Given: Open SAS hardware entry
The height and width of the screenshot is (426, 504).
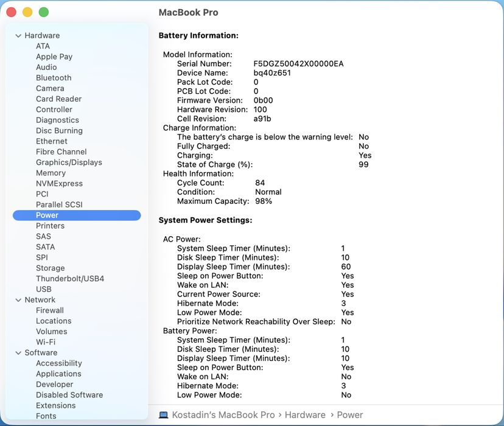Looking at the screenshot, I should pyautogui.click(x=43, y=237).
